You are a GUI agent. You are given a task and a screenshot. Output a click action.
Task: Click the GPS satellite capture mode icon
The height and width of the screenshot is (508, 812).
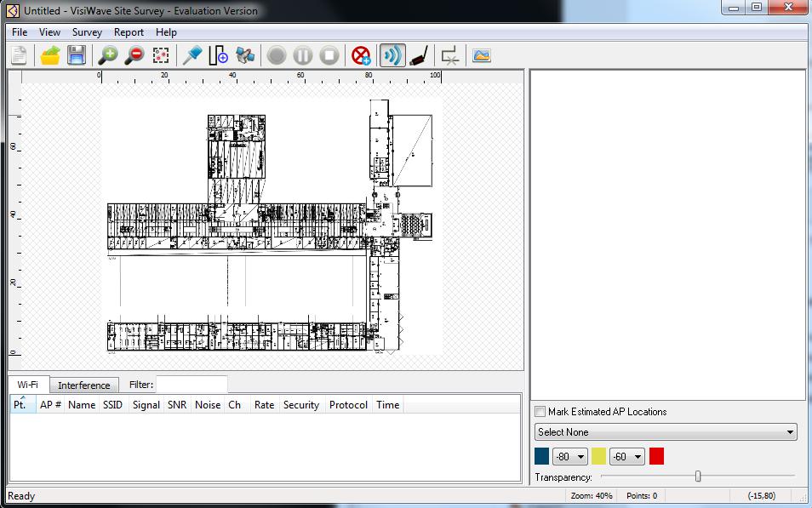click(x=245, y=55)
